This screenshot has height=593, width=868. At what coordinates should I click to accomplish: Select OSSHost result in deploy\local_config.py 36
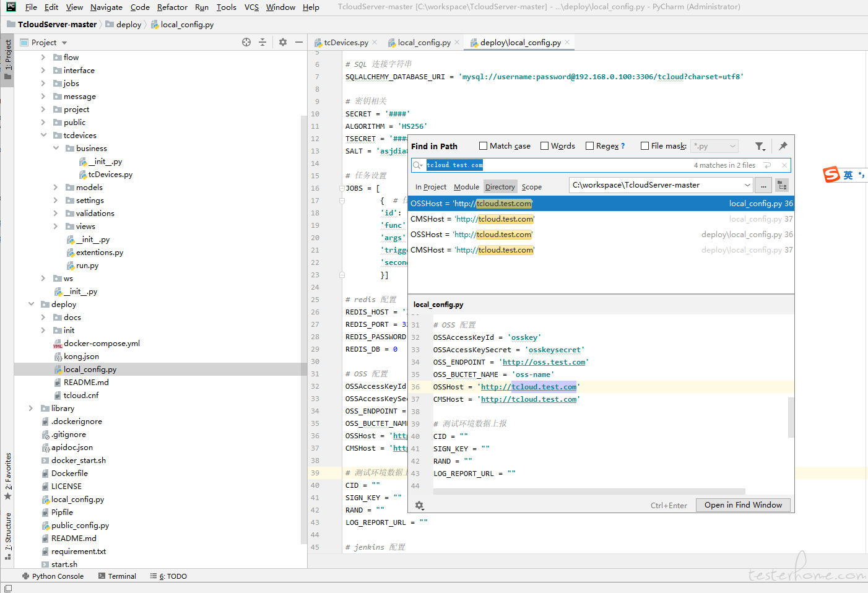601,235
